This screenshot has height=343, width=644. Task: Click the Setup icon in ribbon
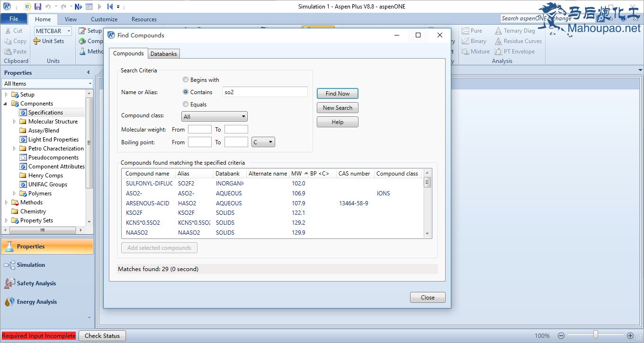(x=82, y=31)
